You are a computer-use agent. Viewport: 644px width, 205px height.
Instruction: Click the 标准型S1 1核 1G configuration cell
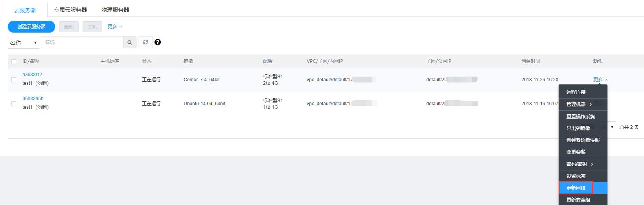tap(273, 104)
